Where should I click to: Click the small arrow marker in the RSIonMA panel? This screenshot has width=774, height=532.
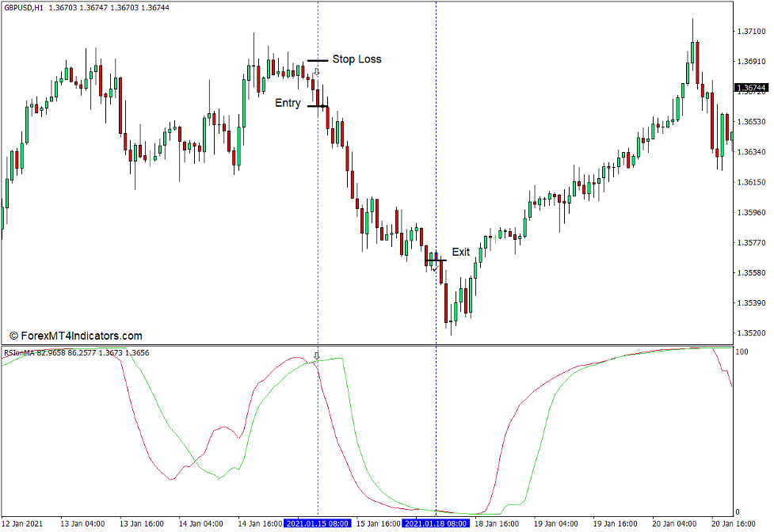point(318,356)
